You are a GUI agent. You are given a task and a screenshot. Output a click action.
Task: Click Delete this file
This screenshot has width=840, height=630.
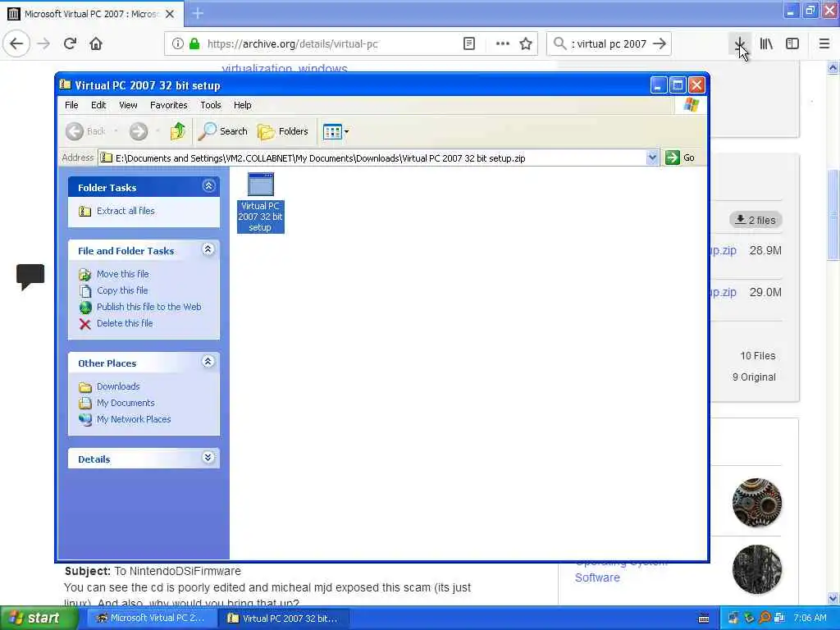click(x=125, y=323)
